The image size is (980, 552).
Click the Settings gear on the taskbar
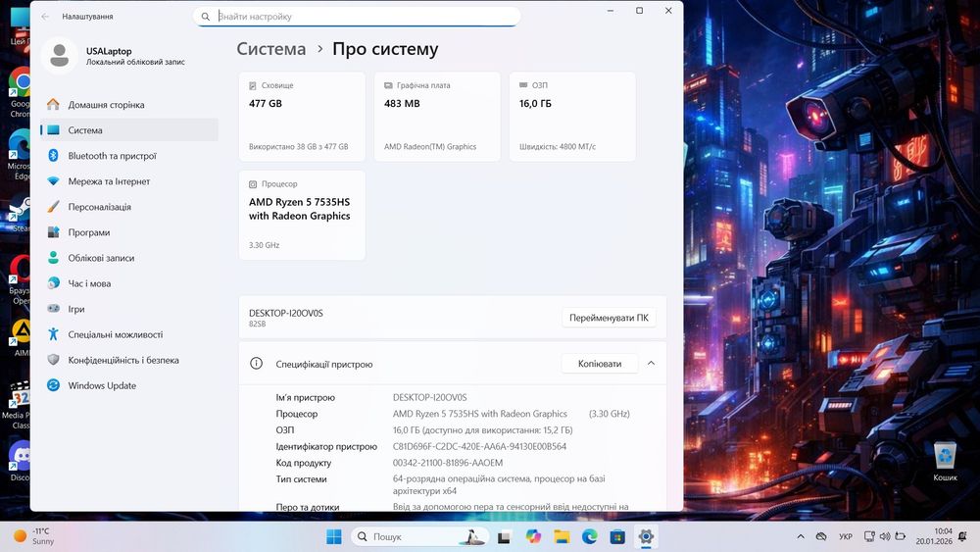pyautogui.click(x=646, y=536)
